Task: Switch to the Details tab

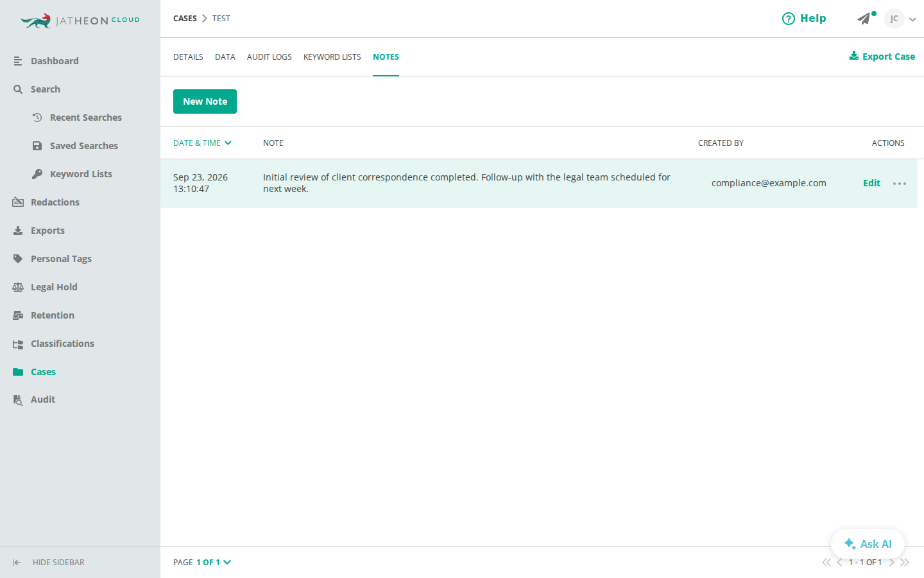Action: pyautogui.click(x=188, y=57)
